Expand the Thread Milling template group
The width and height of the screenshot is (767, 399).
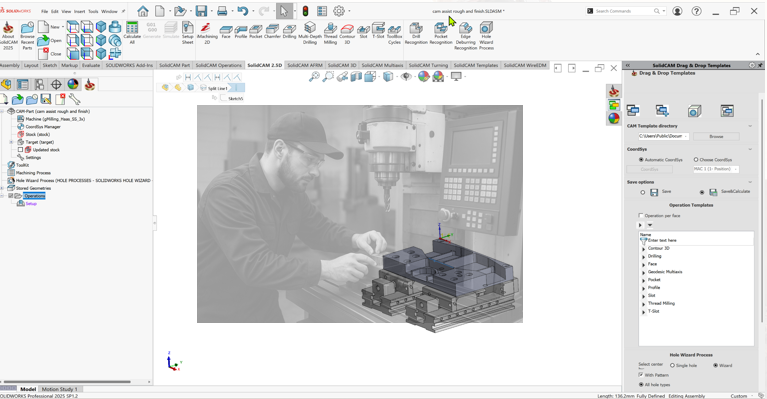pyautogui.click(x=644, y=304)
